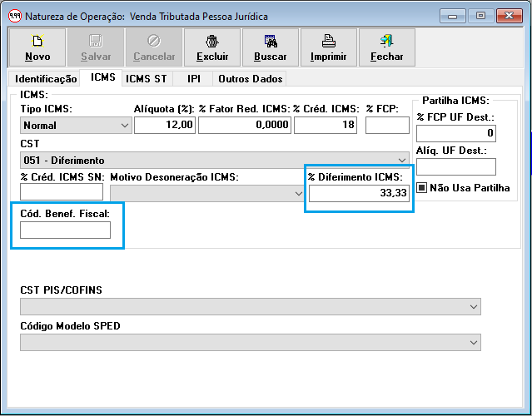Click the Alíquota (%) field showing 12,00
532x416 pixels.
click(164, 125)
